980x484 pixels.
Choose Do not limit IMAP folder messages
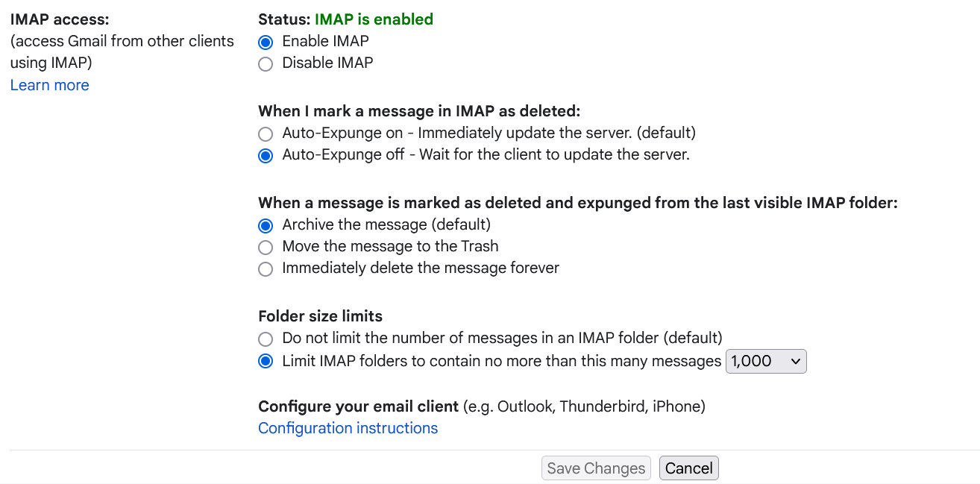click(266, 339)
